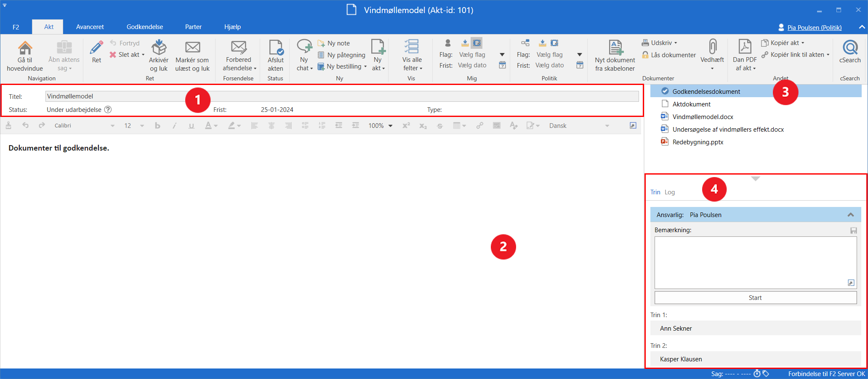Toggle bold formatting in editor toolbar
This screenshot has height=379, width=868.
pos(157,126)
